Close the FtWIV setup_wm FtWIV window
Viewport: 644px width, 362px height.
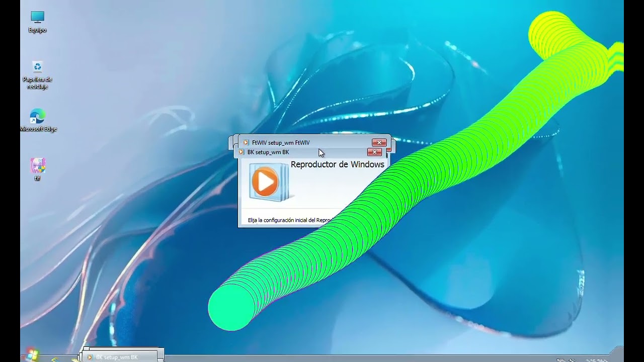(x=379, y=142)
